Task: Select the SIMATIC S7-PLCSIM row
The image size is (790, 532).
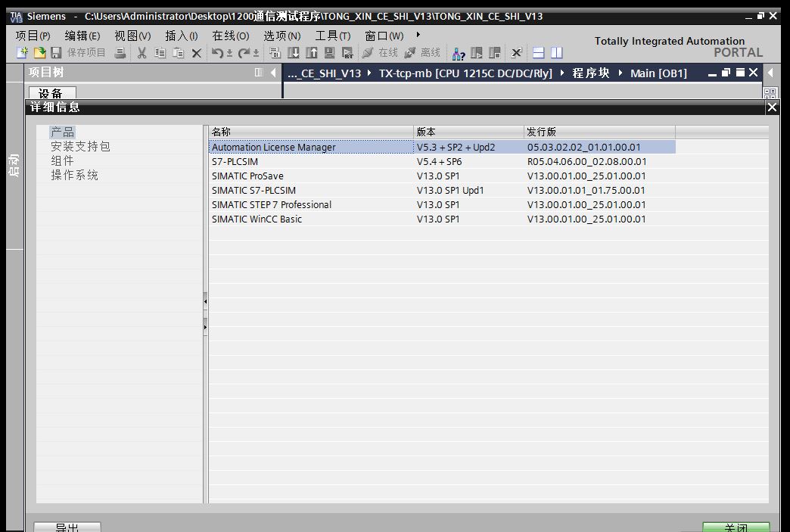Action: (x=442, y=190)
